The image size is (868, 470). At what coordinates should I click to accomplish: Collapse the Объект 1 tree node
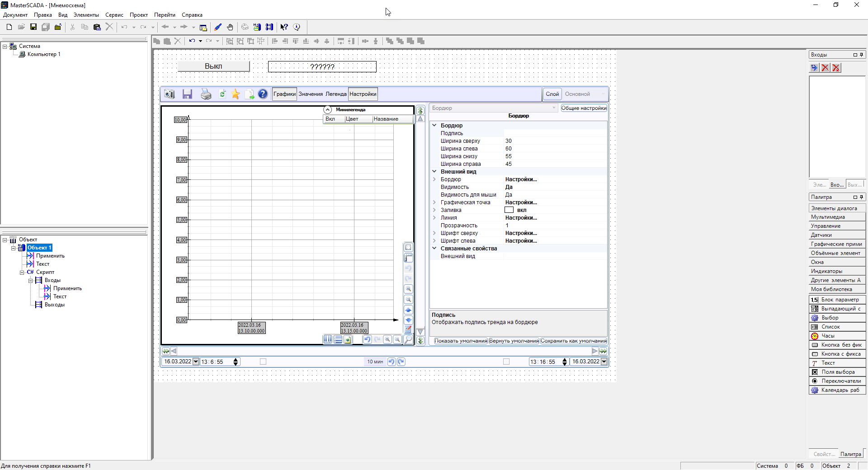point(14,248)
